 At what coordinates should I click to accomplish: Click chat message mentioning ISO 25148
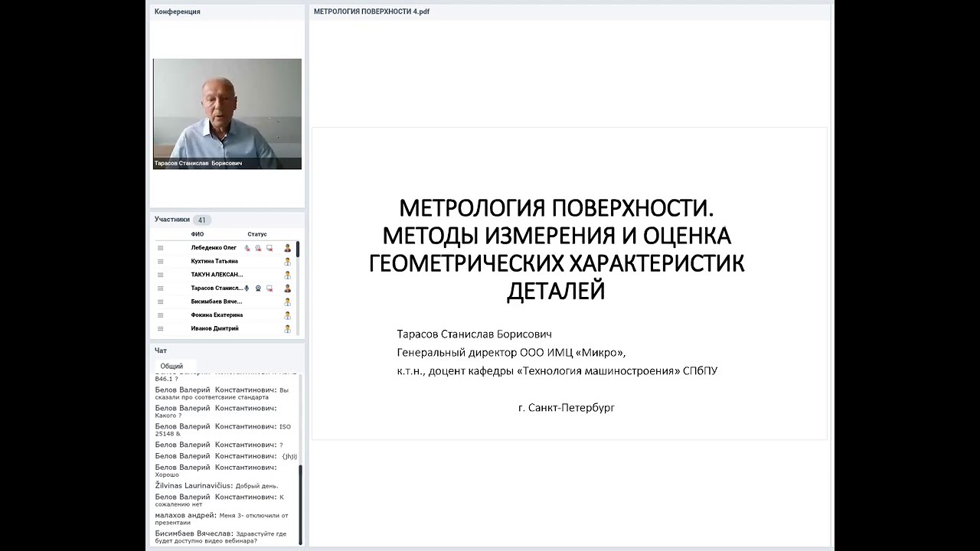pyautogui.click(x=223, y=430)
